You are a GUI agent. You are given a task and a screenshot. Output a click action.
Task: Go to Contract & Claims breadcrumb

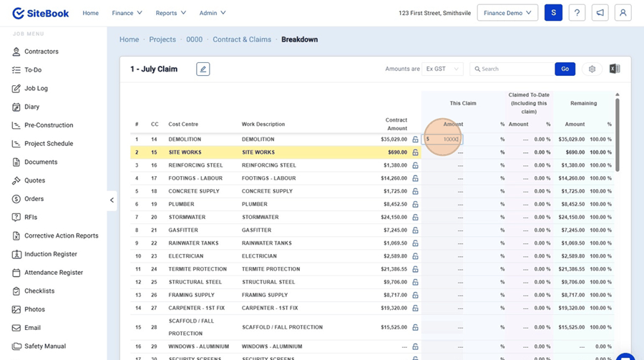coord(242,39)
